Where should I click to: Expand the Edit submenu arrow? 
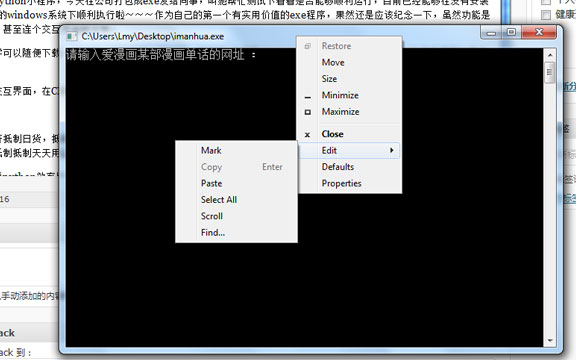click(x=392, y=150)
